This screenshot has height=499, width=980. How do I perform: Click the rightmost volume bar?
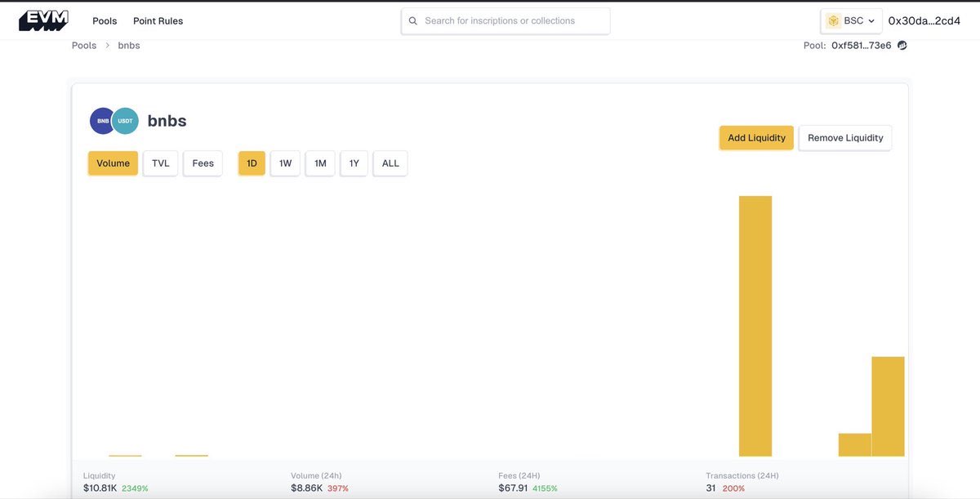[x=888, y=407]
